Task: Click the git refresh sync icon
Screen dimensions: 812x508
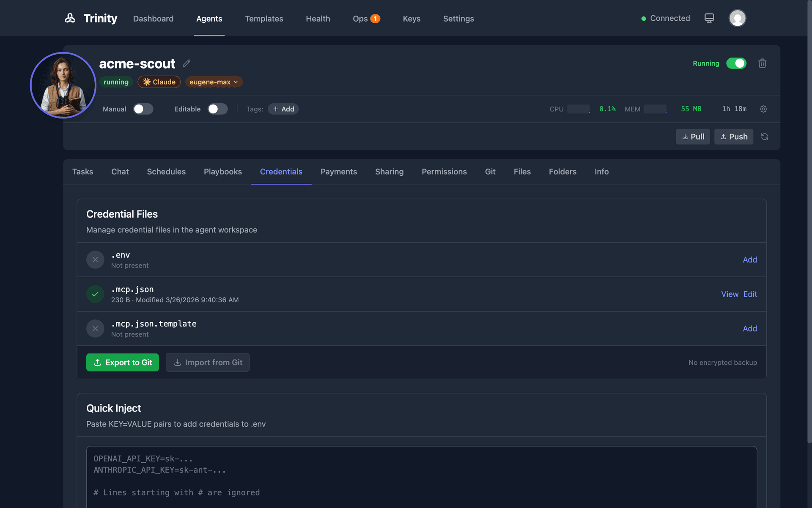Action: [x=765, y=137]
